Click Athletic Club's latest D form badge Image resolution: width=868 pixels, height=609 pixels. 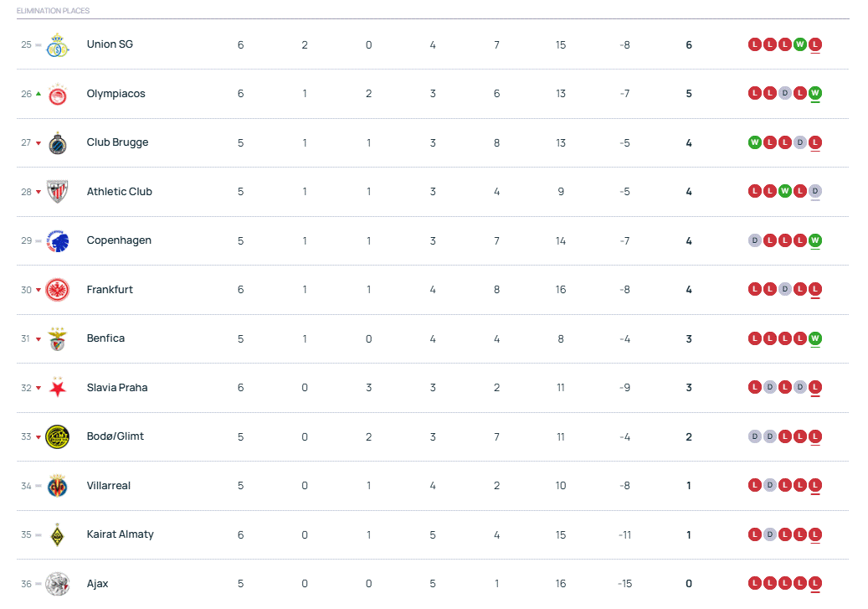[x=815, y=192]
